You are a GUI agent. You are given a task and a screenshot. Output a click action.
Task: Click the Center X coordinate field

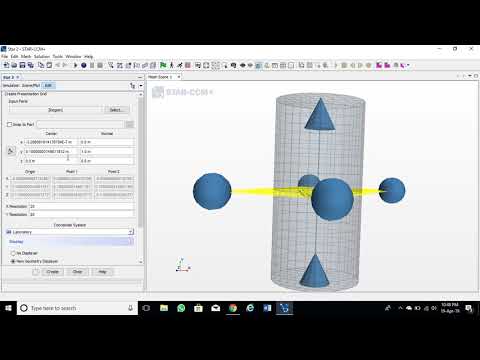click(51, 142)
